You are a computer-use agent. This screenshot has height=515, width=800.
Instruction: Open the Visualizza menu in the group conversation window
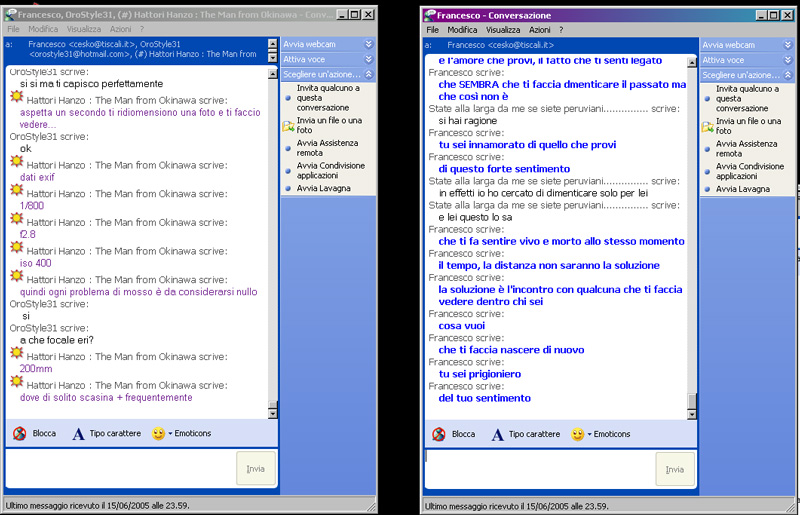tap(83, 30)
